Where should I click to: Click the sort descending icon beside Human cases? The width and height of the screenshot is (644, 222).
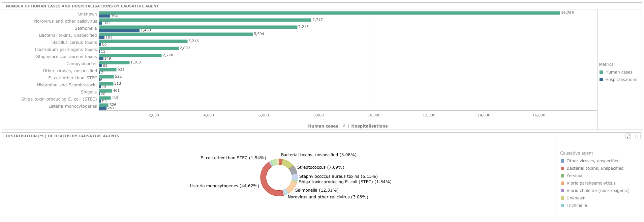(344, 126)
